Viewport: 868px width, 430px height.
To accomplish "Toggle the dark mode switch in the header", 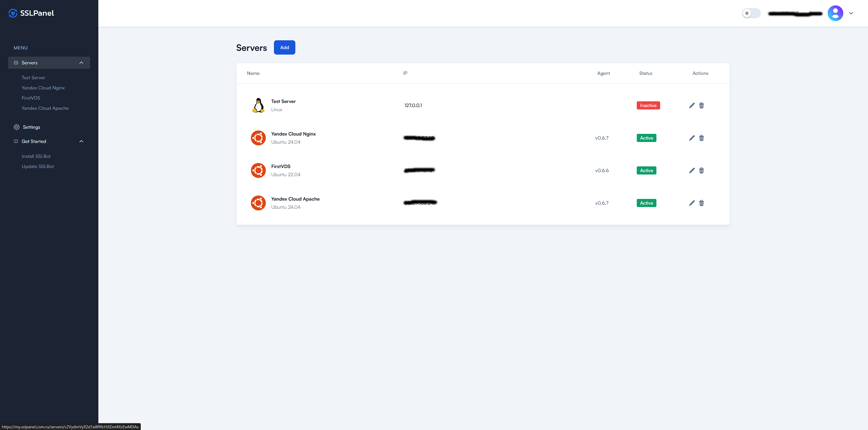I will click(x=751, y=13).
